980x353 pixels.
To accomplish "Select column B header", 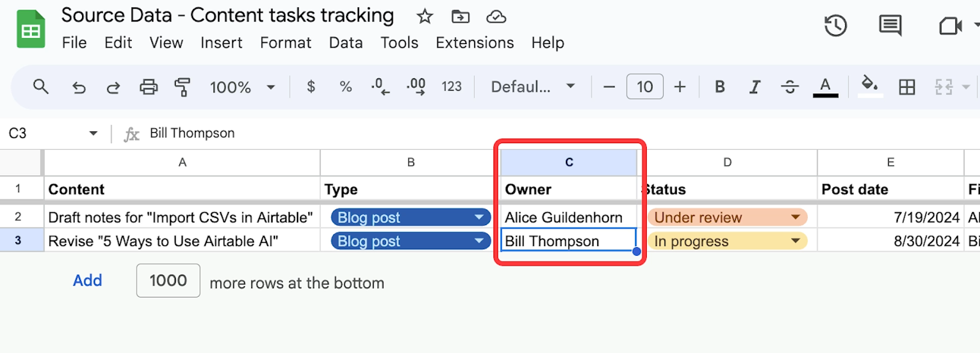I will pyautogui.click(x=411, y=163).
